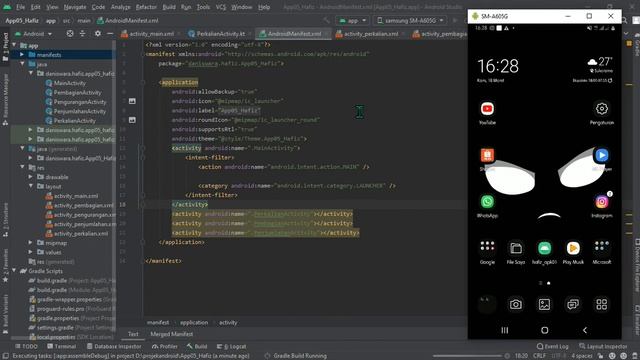Launch the hafiz_apk05 app on phone
The height and width of the screenshot is (360, 640).
[544, 248]
